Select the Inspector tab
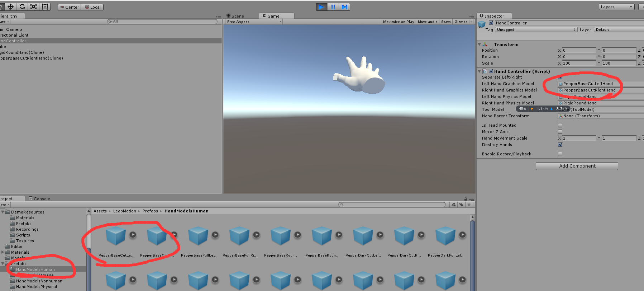 point(494,16)
